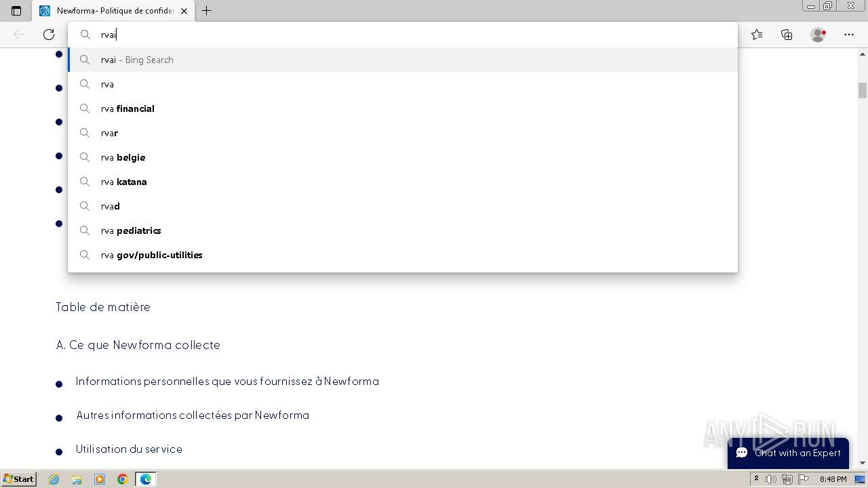Launch Internet Explorer from taskbar
This screenshot has height=488, width=868.
[x=54, y=479]
